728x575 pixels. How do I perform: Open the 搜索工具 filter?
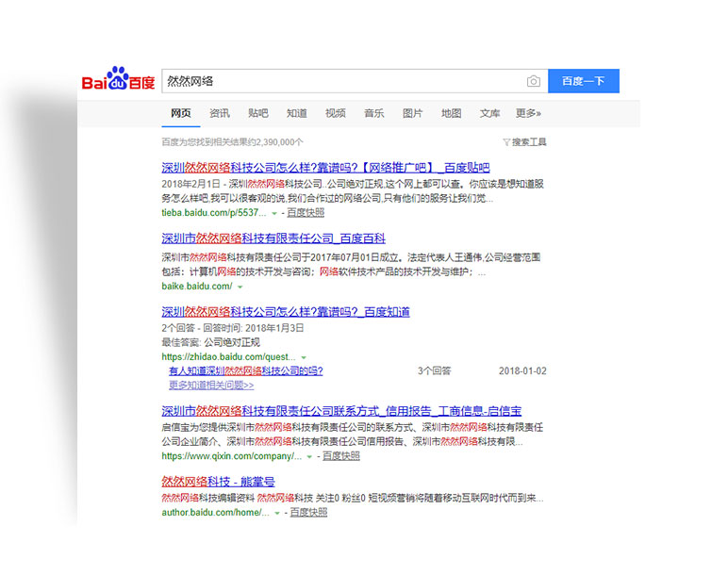click(524, 142)
